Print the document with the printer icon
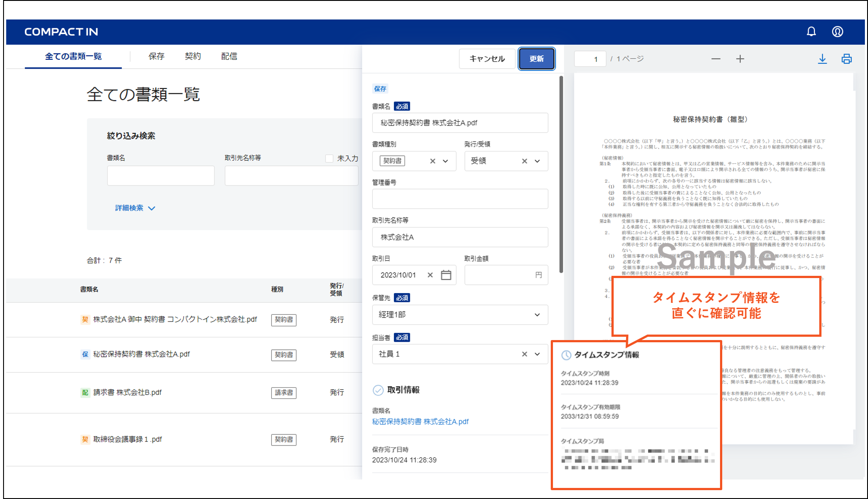 847,59
